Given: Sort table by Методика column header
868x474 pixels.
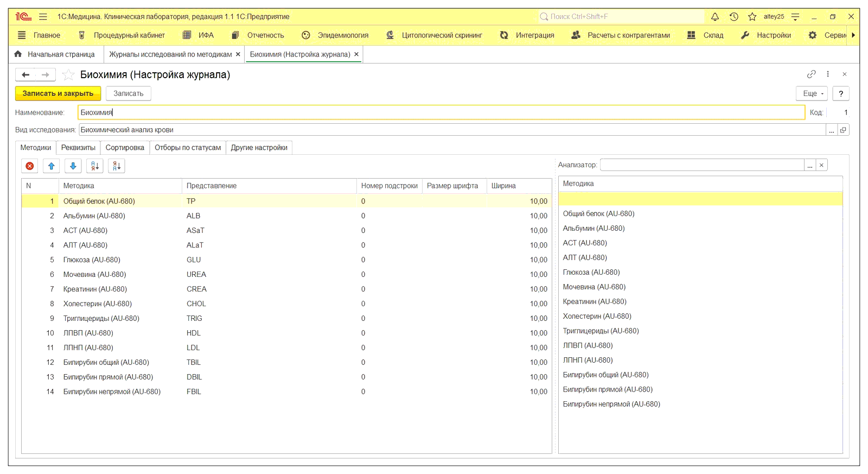Looking at the screenshot, I should coord(120,186).
